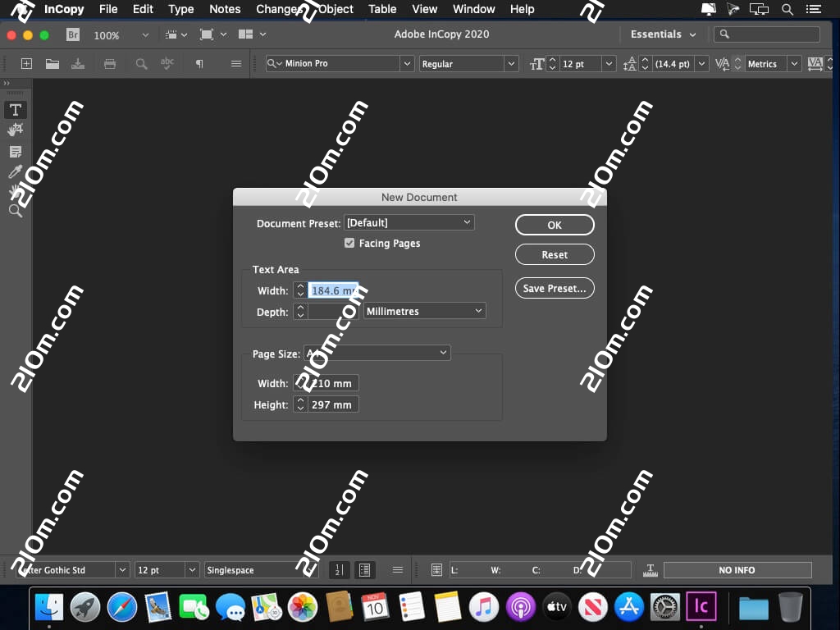Click font size stepper in control bar
840x630 pixels.
click(x=553, y=64)
